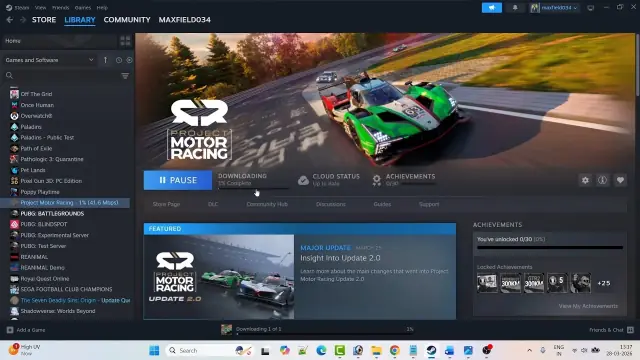
Task: Click the Royal Quest Online game icon
Action: coord(14,279)
